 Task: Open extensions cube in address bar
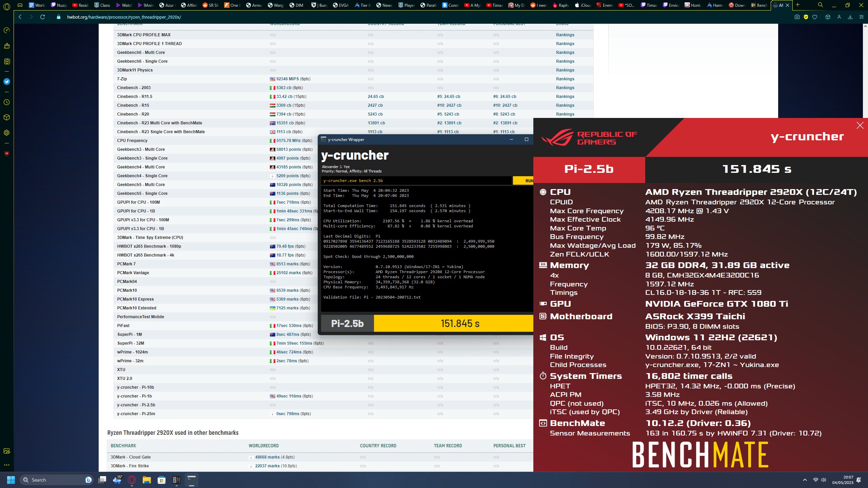[x=828, y=17]
